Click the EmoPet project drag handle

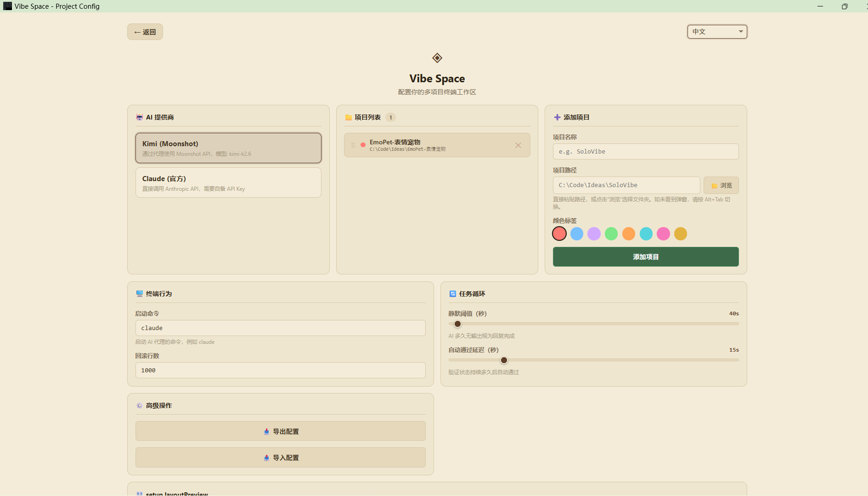(353, 145)
